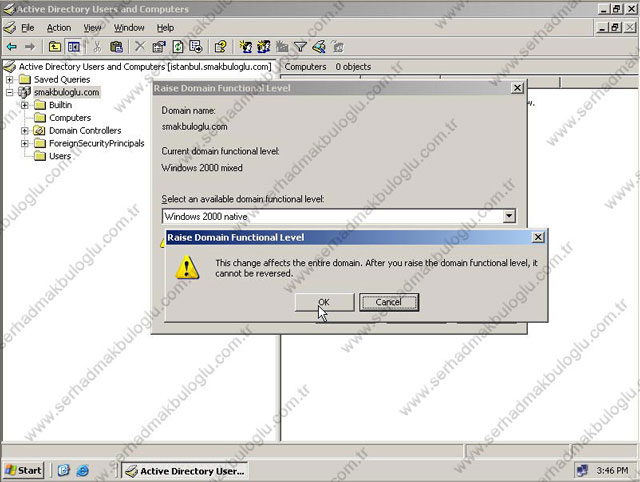Click the Start button
This screenshot has height=482, width=640.
point(24,471)
